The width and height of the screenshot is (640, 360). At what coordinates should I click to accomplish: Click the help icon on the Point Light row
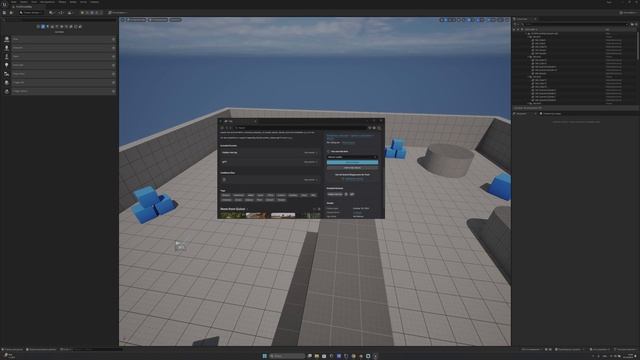pyautogui.click(x=113, y=65)
